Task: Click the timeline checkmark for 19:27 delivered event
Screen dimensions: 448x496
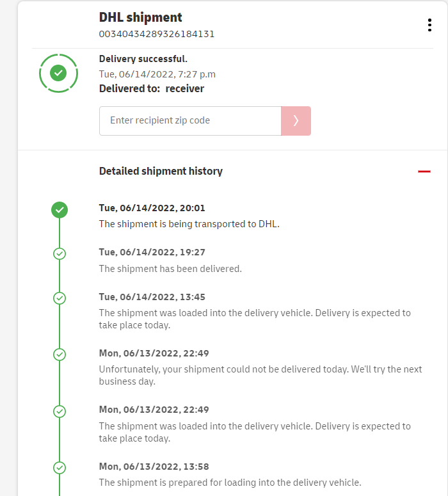Action: tap(60, 253)
